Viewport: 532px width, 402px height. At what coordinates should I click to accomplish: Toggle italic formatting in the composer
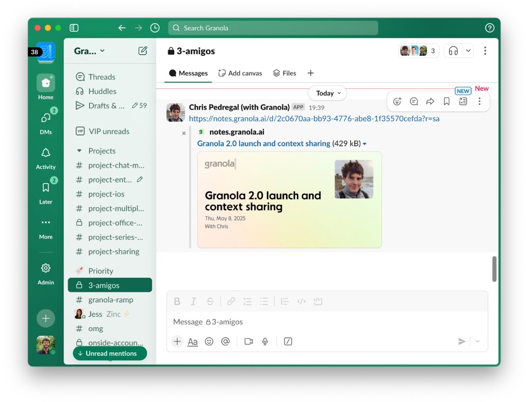pyautogui.click(x=193, y=301)
